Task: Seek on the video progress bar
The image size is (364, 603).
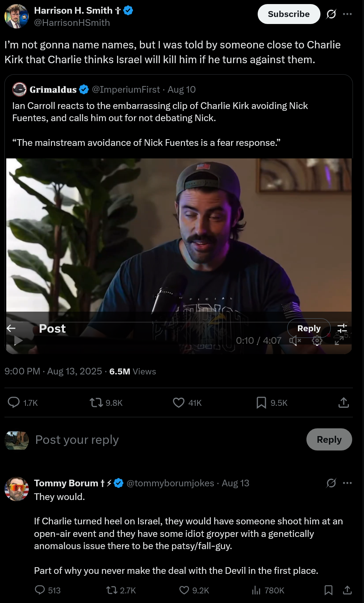Action: click(x=148, y=322)
